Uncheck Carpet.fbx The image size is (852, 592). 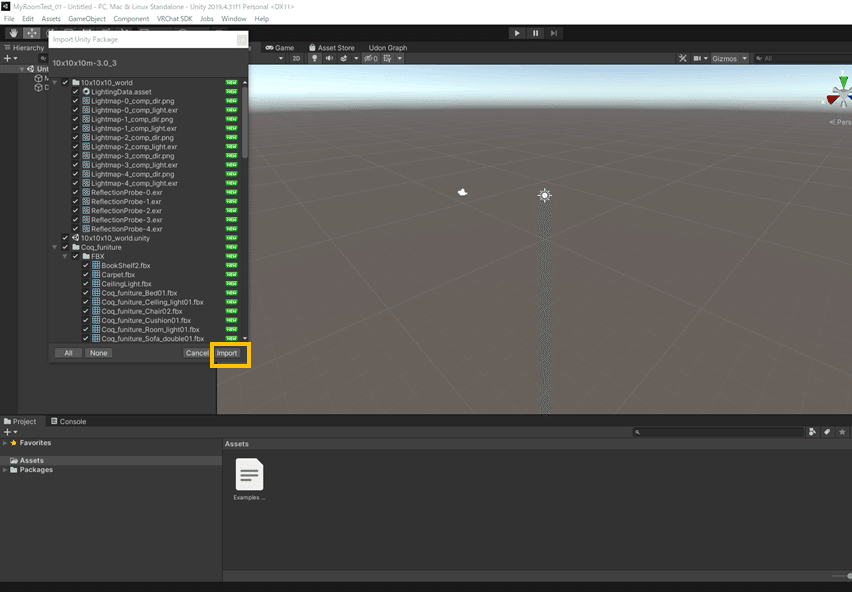click(x=86, y=275)
